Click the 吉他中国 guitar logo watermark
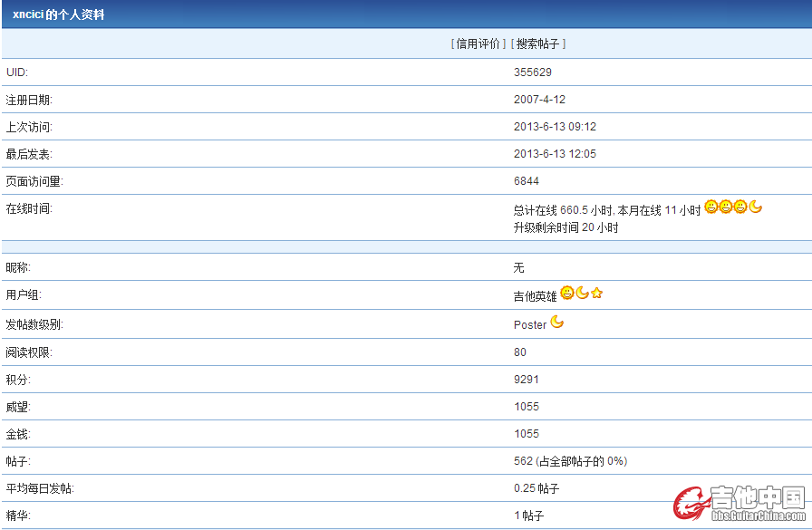 coord(739,505)
